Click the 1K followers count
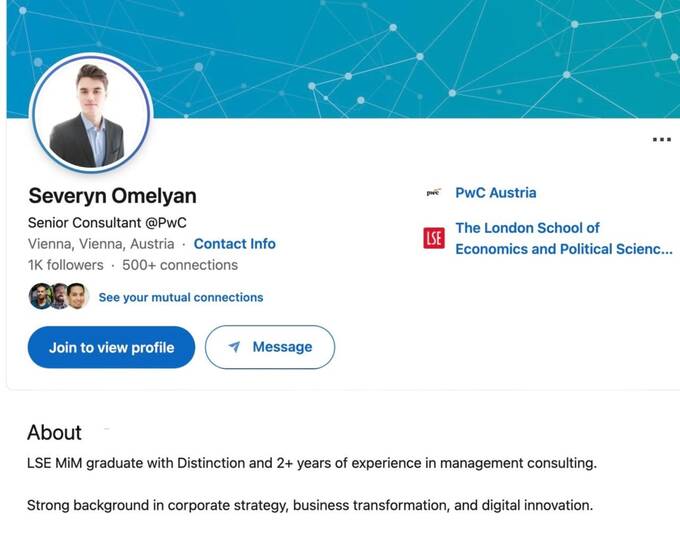Screen dimensions: 680x540 point(65,265)
